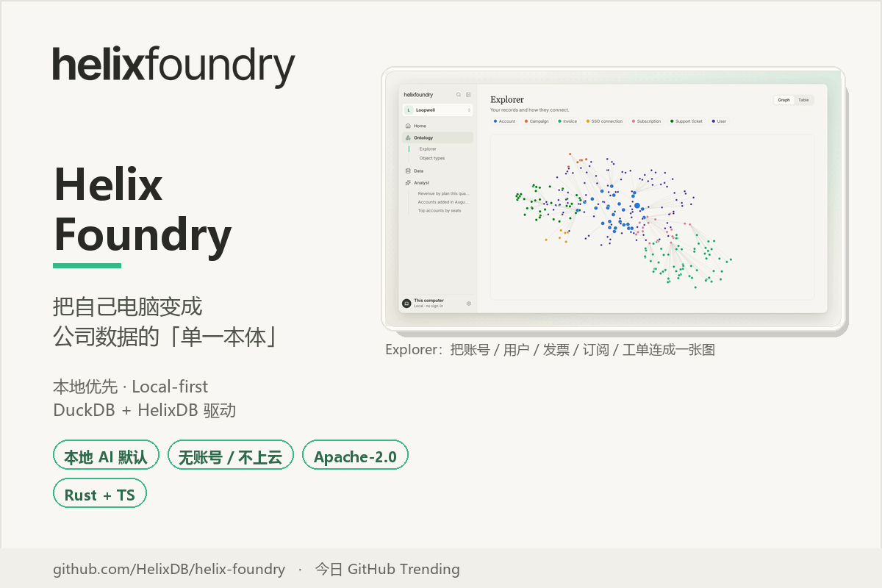882x588 pixels.
Task: Toggle the Account type filter chip
Action: pyautogui.click(x=504, y=121)
